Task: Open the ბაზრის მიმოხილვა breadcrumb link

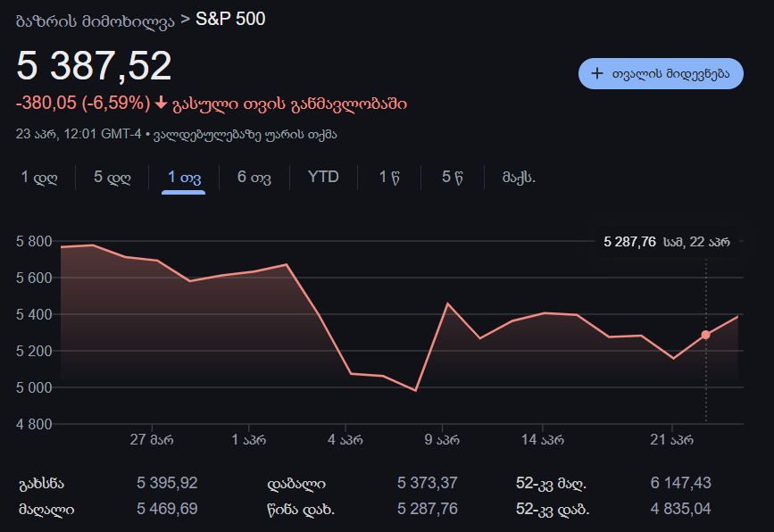Action: tap(95, 21)
